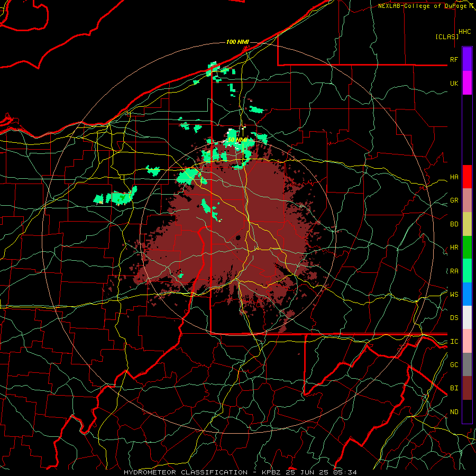Click the GR salmon legend swatch
The image size is (476, 476).
[467, 200]
